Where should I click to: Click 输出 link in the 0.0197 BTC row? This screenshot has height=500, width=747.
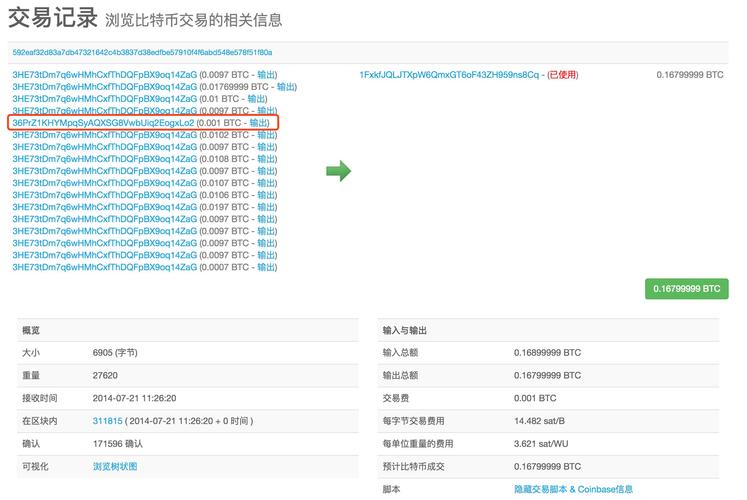coord(266,207)
